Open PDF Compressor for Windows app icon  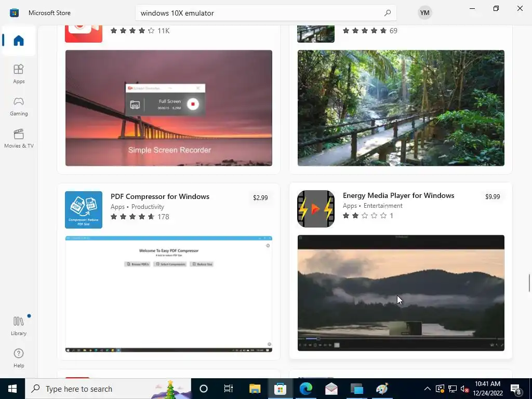(84, 210)
